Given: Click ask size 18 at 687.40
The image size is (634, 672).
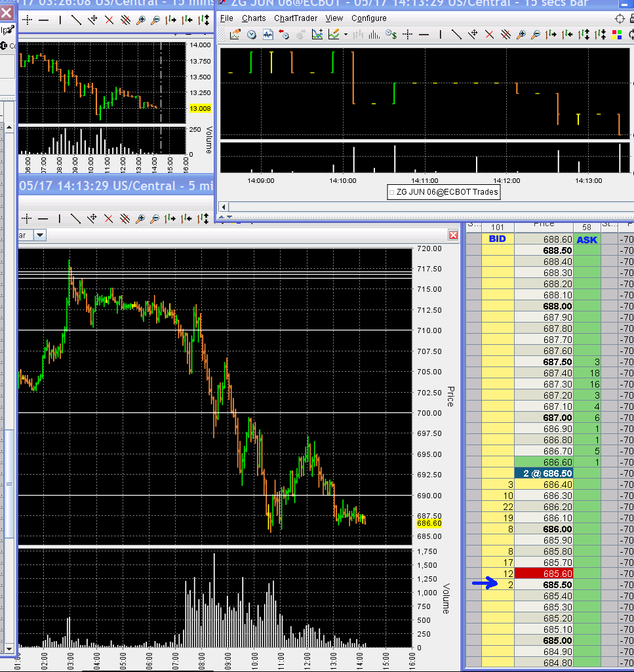Looking at the screenshot, I should (587, 373).
